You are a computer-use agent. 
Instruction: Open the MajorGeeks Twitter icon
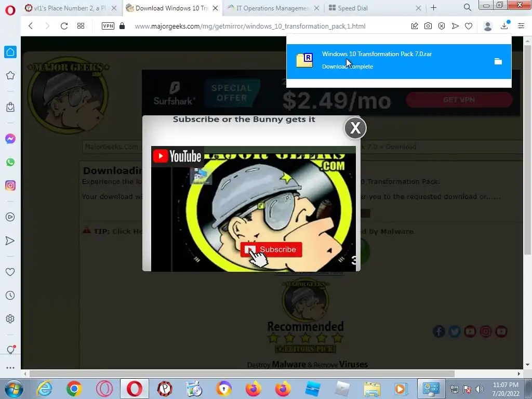click(454, 331)
